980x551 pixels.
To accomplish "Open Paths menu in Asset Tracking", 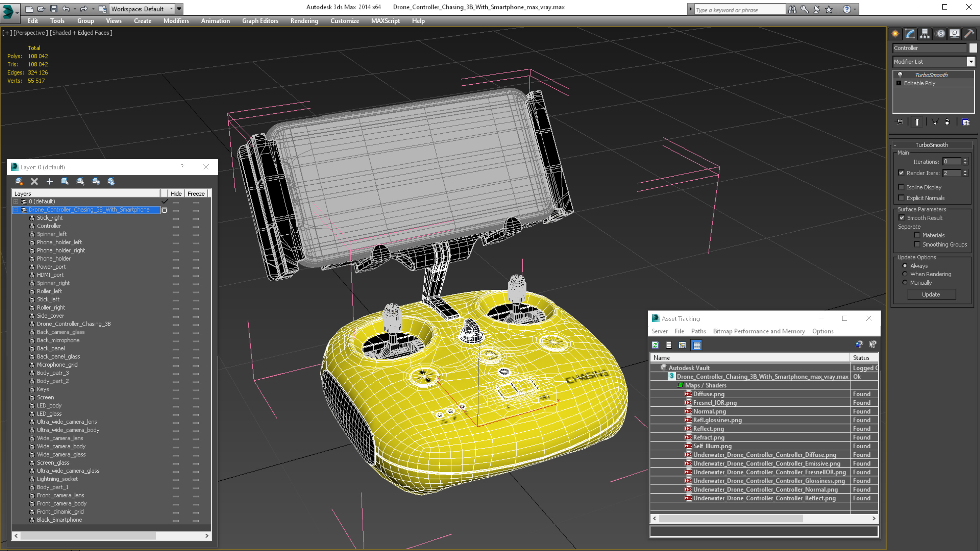I will (x=699, y=331).
